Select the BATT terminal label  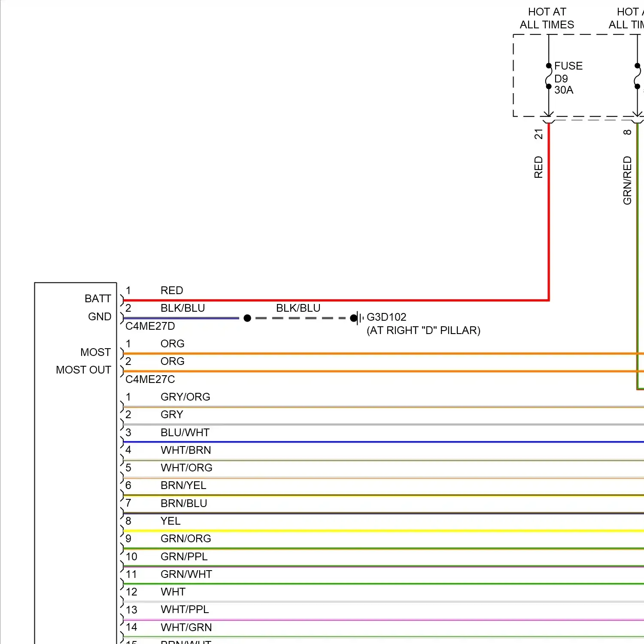pos(98,298)
